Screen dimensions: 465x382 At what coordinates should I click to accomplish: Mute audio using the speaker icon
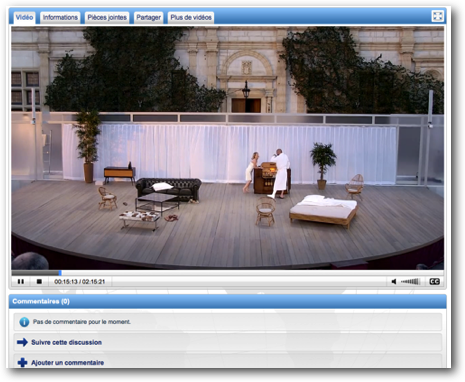(x=394, y=282)
